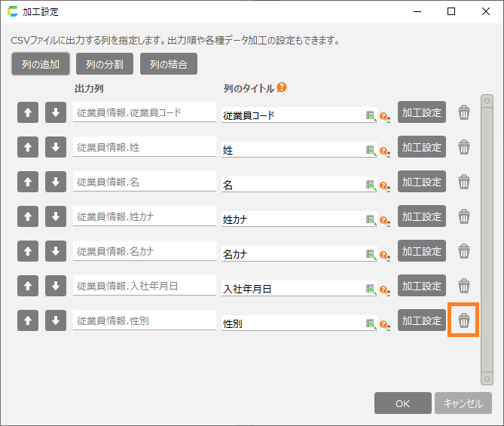Confirm with the OK button
The height and width of the screenshot is (426, 504).
(x=402, y=403)
